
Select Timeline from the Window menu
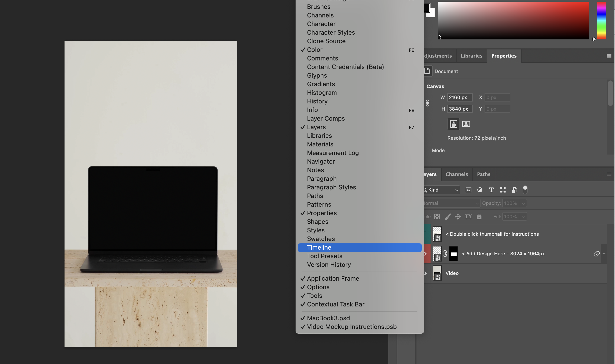tap(319, 247)
